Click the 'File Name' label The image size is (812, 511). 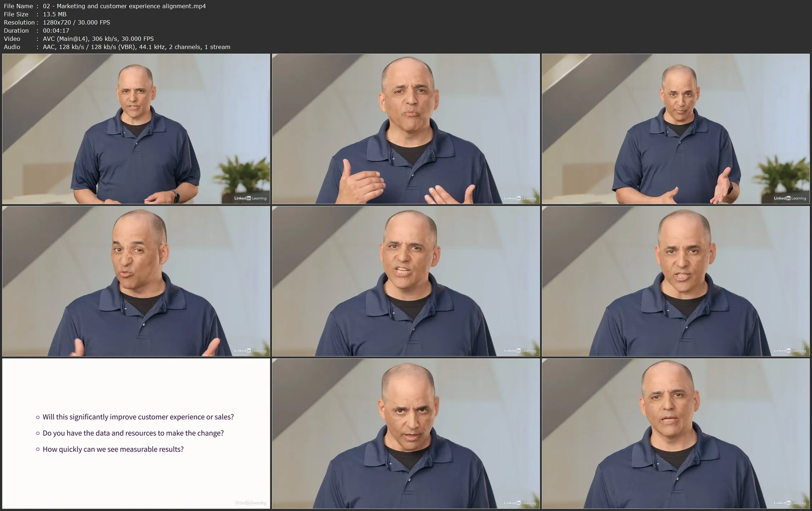point(18,6)
